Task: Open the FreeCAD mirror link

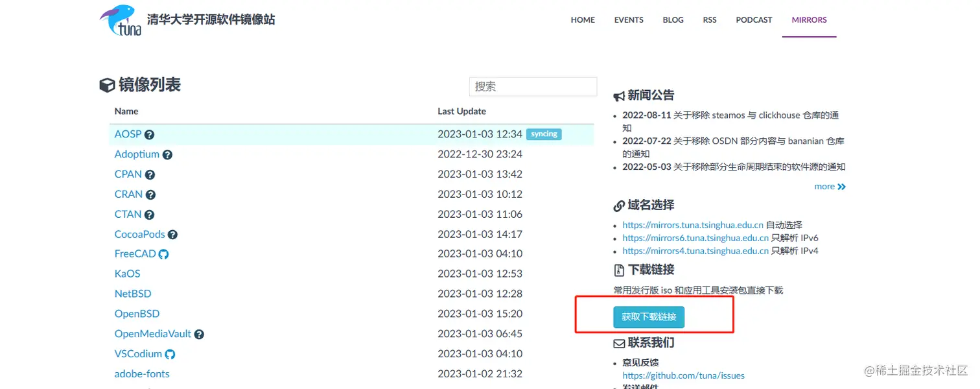Action: pos(135,253)
